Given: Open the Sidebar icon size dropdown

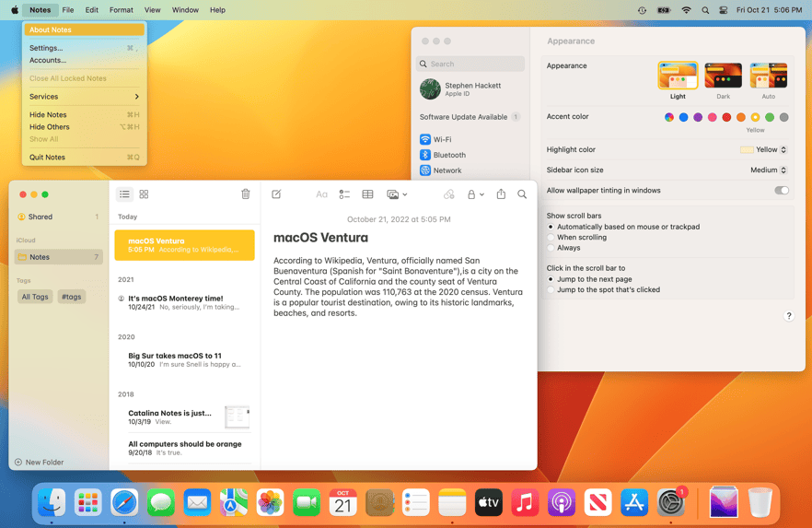Looking at the screenshot, I should [769, 170].
